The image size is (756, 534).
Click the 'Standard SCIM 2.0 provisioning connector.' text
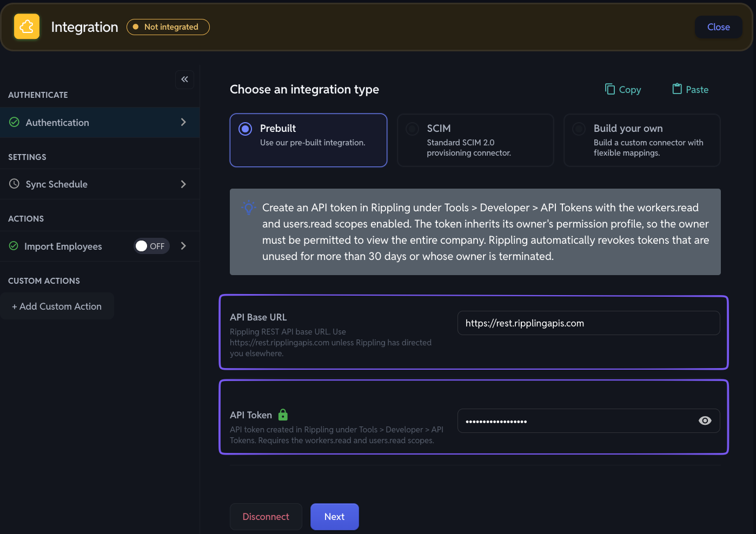click(469, 148)
